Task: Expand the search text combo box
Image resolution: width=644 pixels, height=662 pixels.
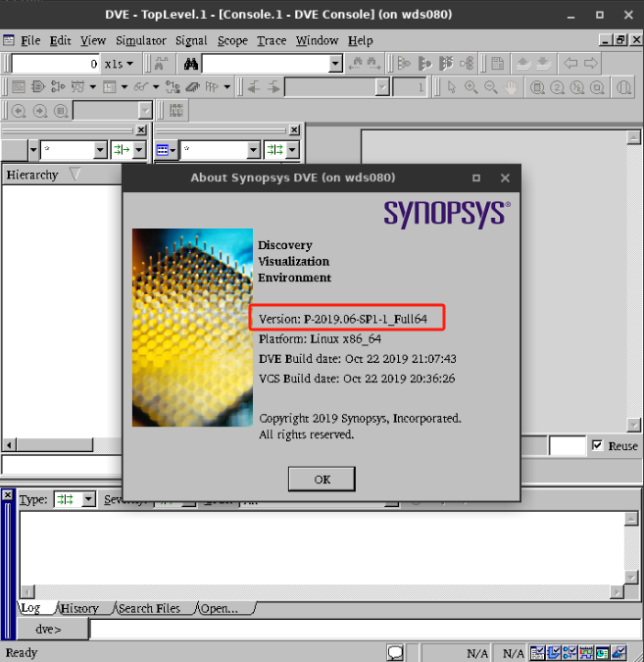Action: [335, 64]
